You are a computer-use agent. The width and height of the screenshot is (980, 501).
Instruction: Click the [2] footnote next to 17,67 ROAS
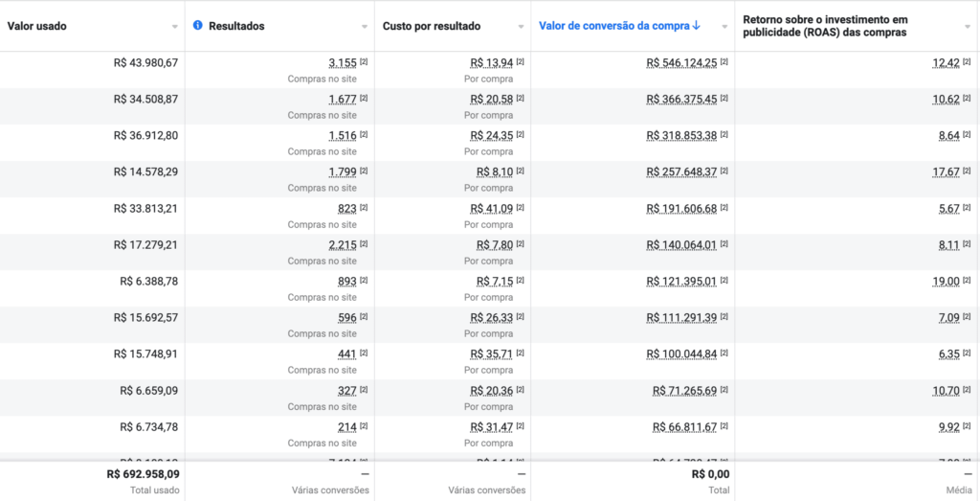pos(967,171)
